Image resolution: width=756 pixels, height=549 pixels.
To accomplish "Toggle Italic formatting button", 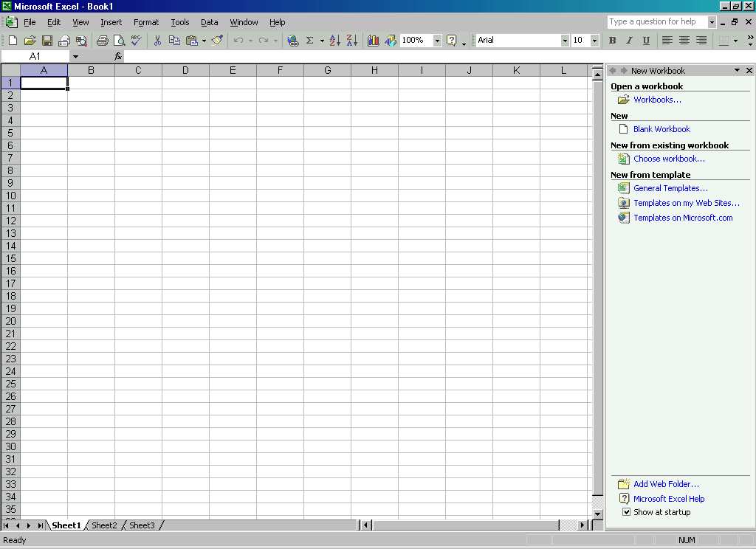I will (629, 41).
